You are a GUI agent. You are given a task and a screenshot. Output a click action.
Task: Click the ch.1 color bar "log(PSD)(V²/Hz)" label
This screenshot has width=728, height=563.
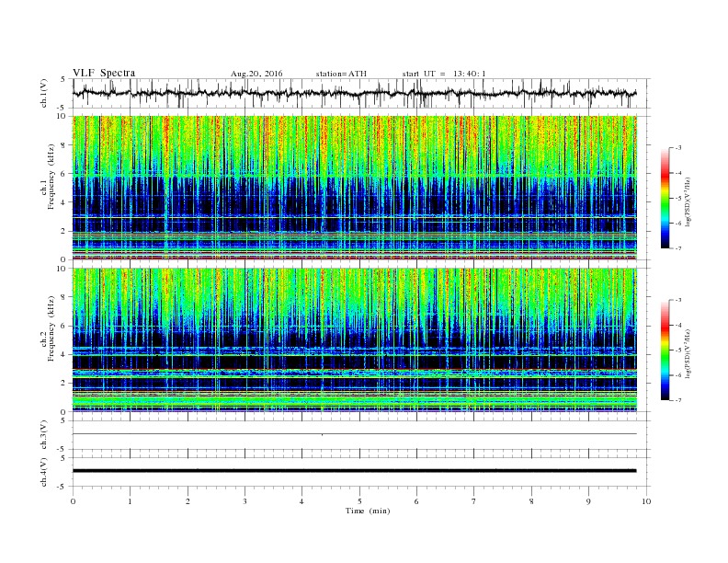688,201
